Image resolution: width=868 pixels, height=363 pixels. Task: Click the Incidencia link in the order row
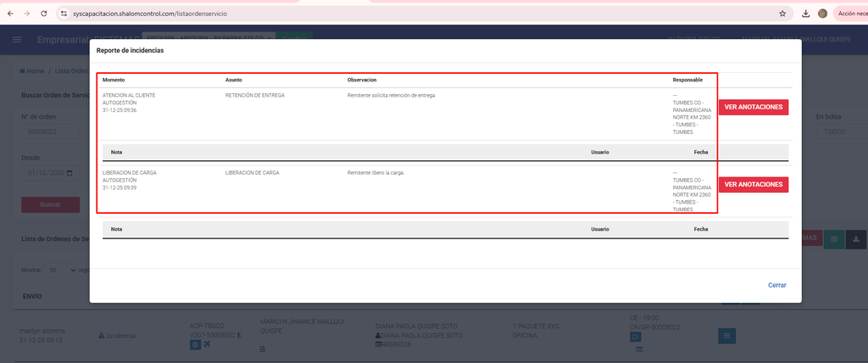[118, 336]
